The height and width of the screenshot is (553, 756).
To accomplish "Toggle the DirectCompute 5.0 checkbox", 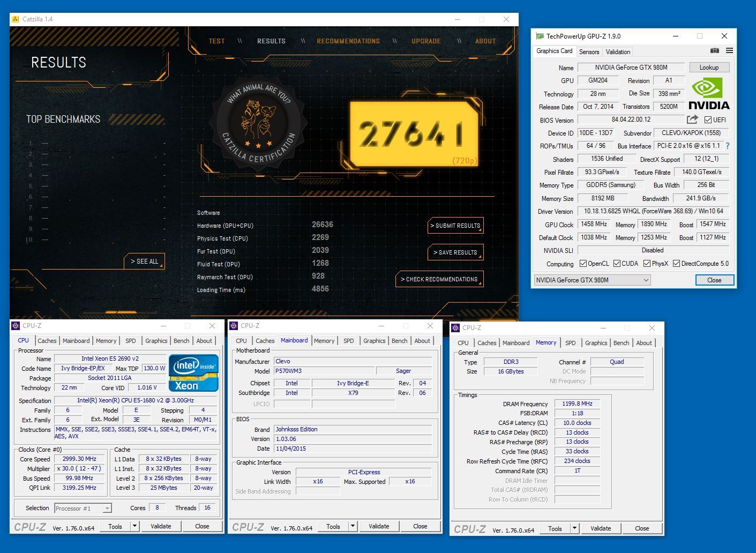I will [676, 264].
